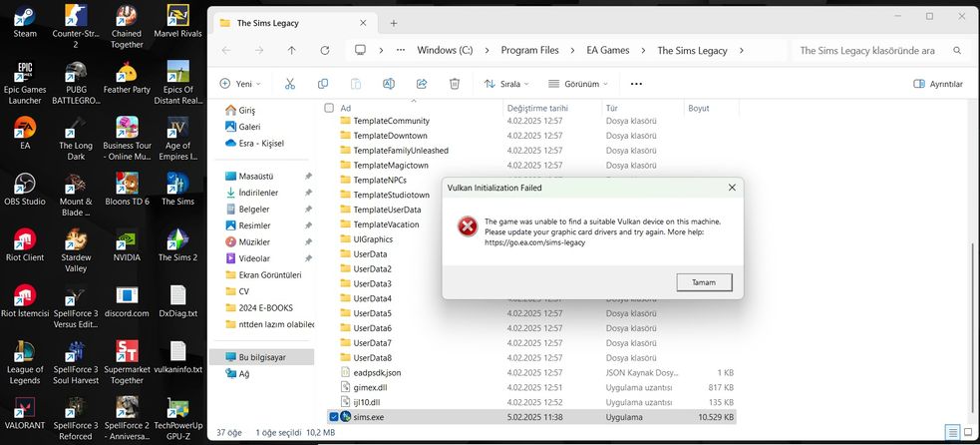Open the Sırala sort dropdown
Image resolution: width=980 pixels, height=445 pixels.
(x=506, y=84)
